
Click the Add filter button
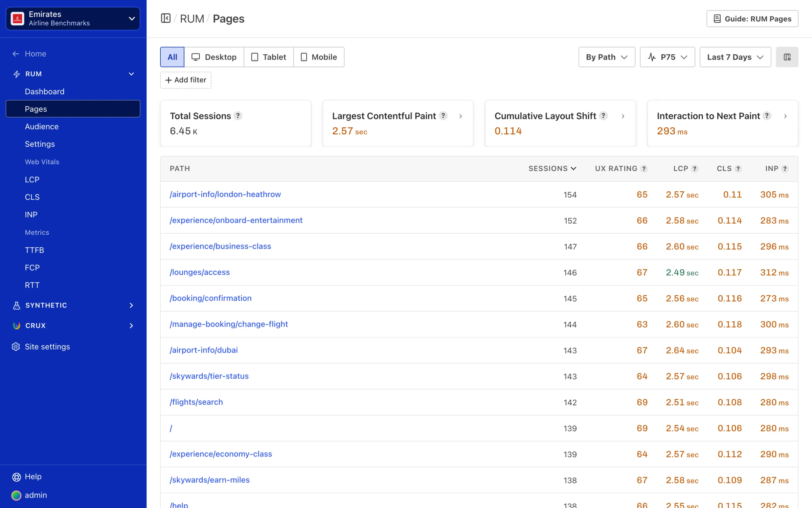tap(186, 80)
